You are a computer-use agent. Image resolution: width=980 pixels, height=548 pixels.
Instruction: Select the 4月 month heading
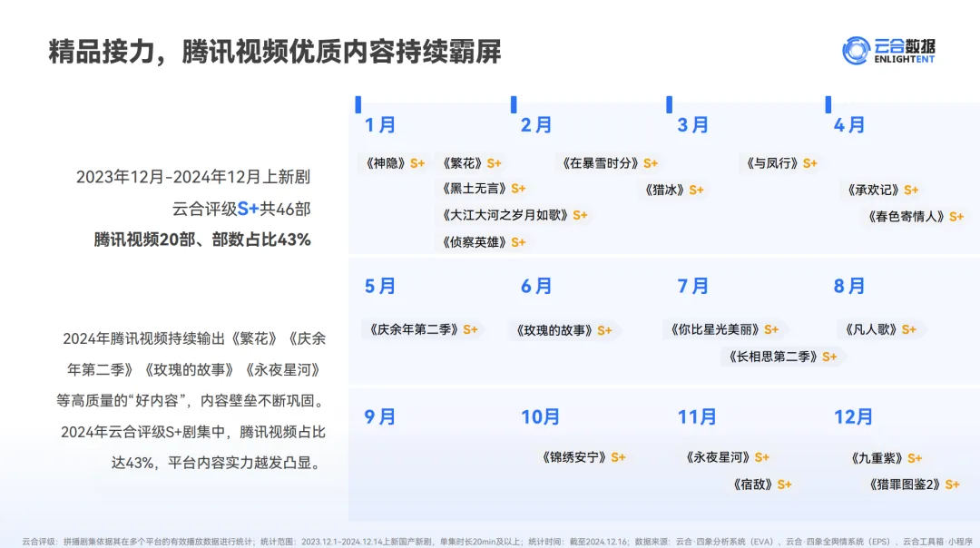coord(849,125)
